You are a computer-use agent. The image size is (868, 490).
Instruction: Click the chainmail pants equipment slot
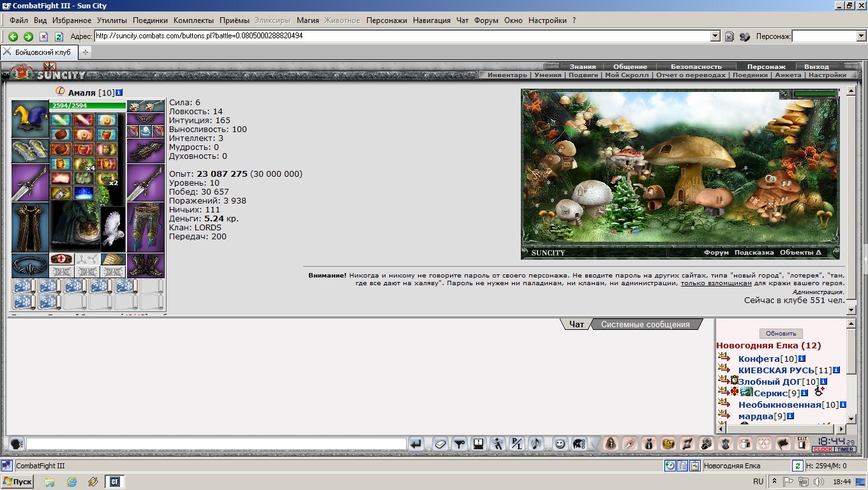pos(146,227)
